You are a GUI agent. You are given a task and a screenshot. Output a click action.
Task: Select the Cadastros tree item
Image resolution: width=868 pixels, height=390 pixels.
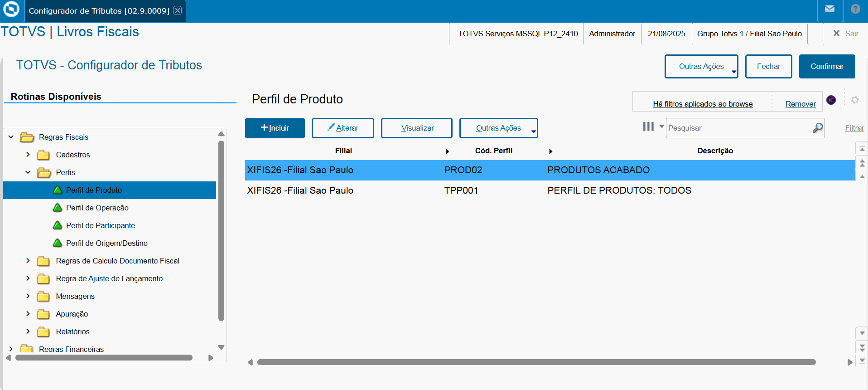73,155
